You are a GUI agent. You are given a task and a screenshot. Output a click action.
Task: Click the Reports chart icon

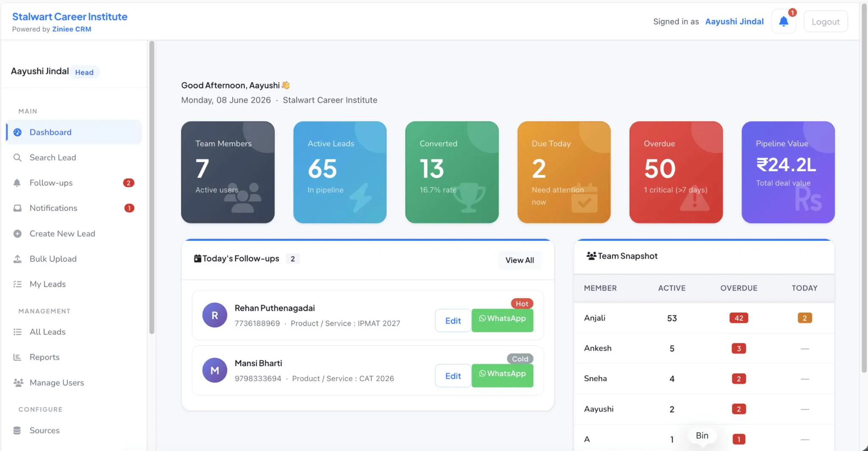pos(17,357)
